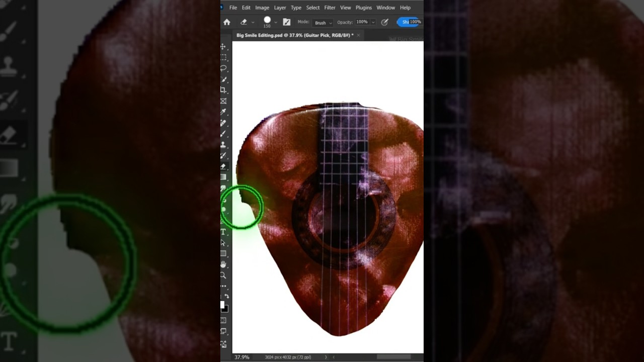The image size is (644, 362).
Task: Open the eraser tool preset picker
Action: click(253, 23)
